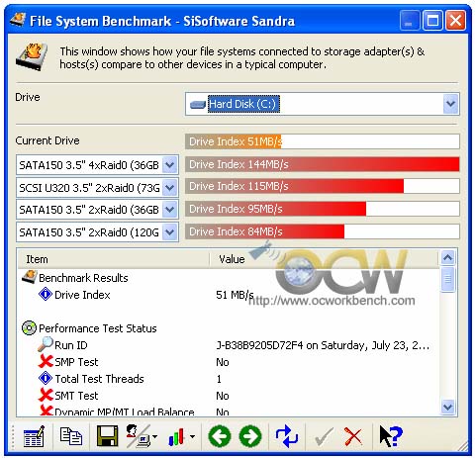The height and width of the screenshot is (458, 476).
Task: Refresh benchmark with blue arrows icon
Action: tap(287, 436)
